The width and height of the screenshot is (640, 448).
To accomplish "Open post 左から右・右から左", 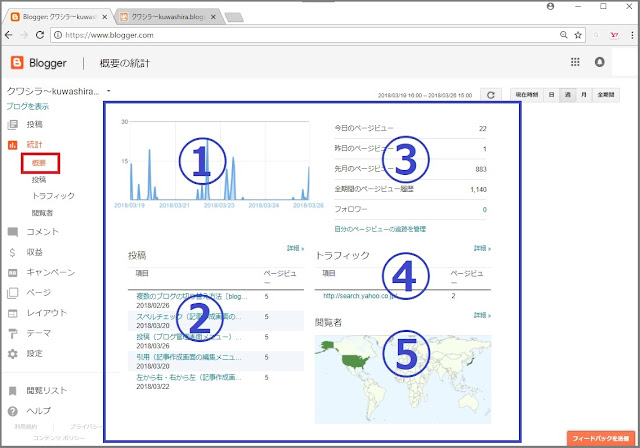I will click(189, 378).
